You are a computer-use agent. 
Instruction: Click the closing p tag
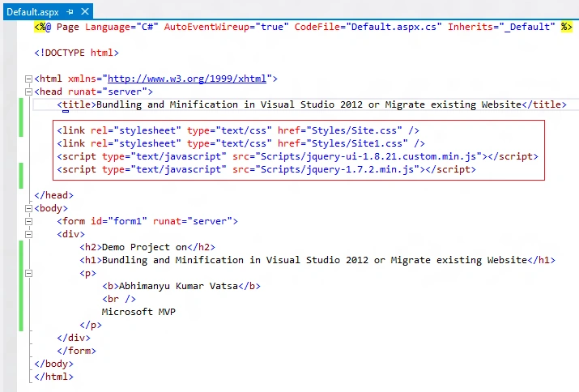point(91,325)
